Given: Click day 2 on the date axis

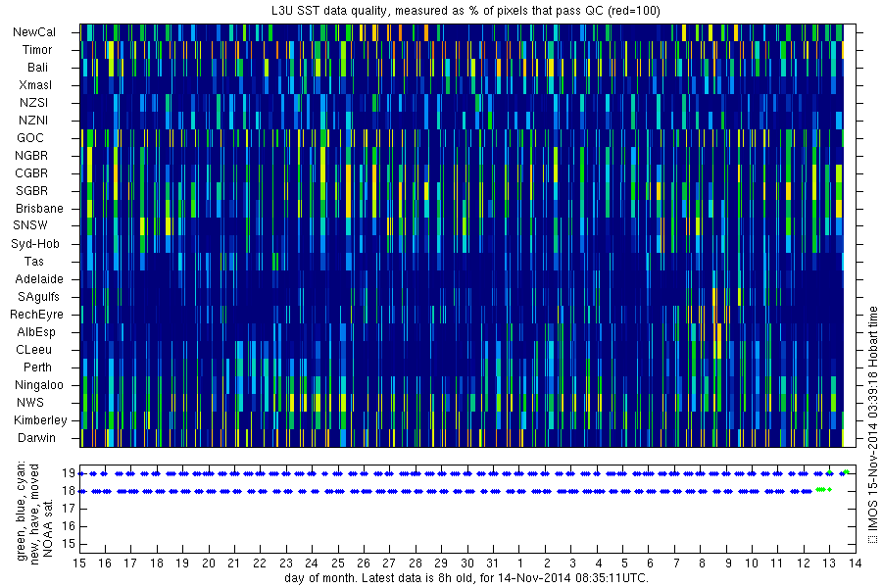Looking at the screenshot, I should click(x=546, y=563).
